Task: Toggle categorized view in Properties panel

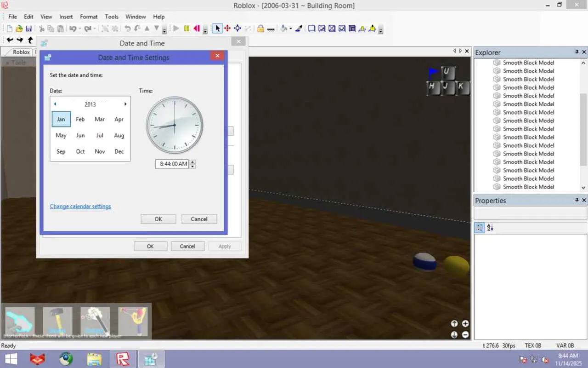Action: point(480,228)
